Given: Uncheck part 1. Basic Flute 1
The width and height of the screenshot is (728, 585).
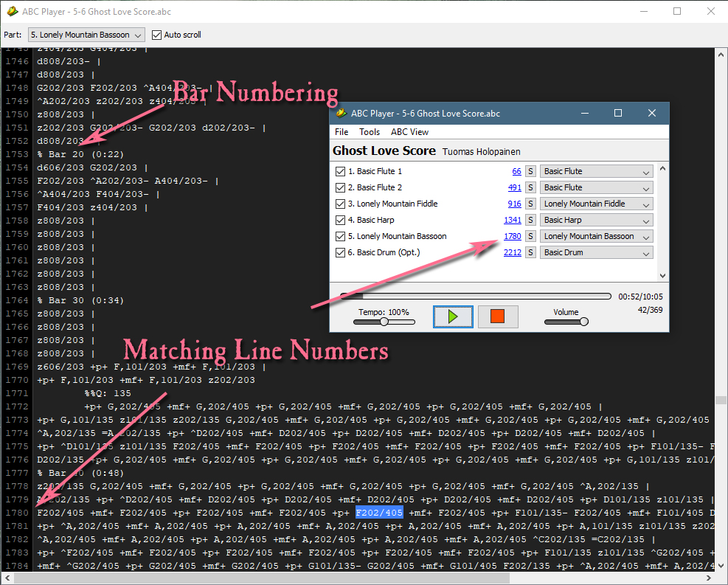Looking at the screenshot, I should [x=340, y=171].
